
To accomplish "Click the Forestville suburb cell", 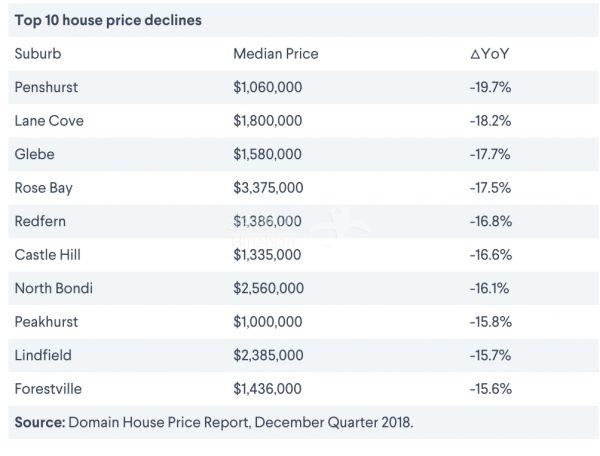I will click(49, 389).
